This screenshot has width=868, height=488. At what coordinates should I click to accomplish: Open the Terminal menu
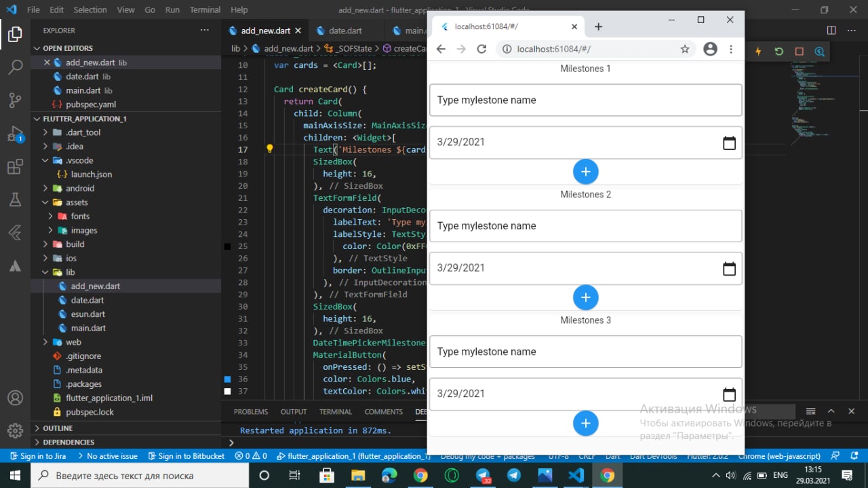pos(205,10)
